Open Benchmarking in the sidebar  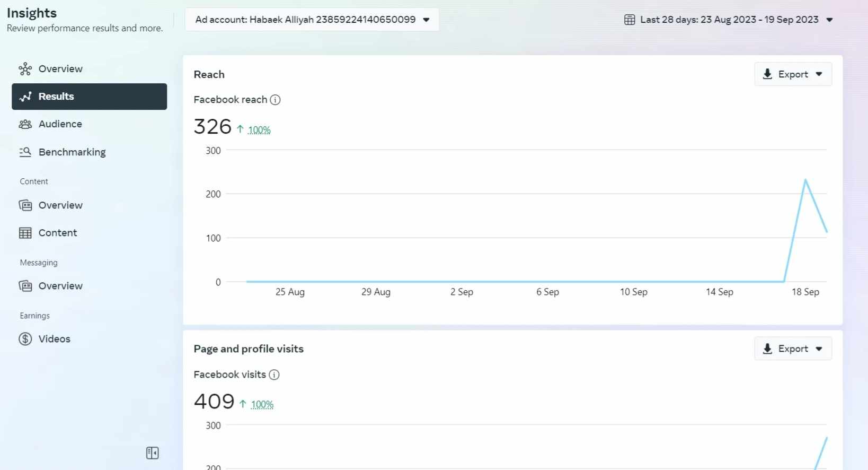(x=72, y=152)
